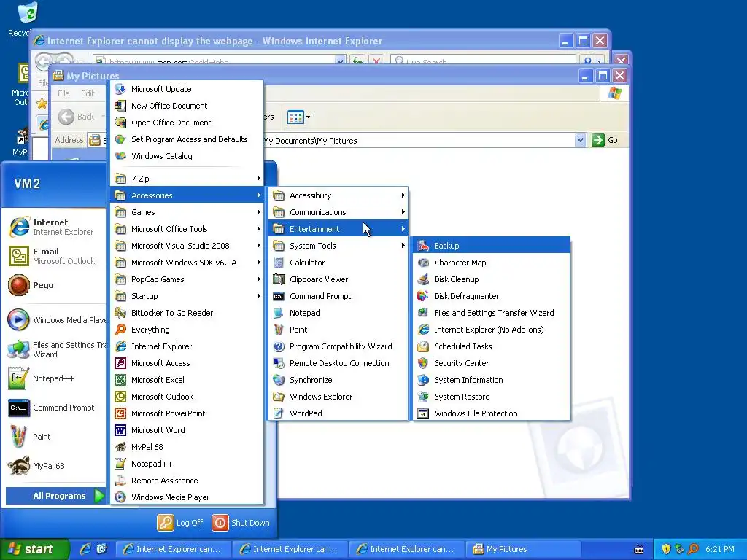Open Disk Cleanup utility
Image resolution: width=747 pixels, height=560 pixels.
491,279
